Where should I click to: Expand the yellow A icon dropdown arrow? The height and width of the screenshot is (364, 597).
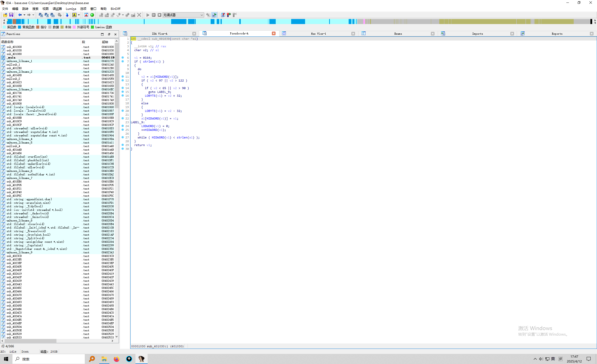point(79,15)
